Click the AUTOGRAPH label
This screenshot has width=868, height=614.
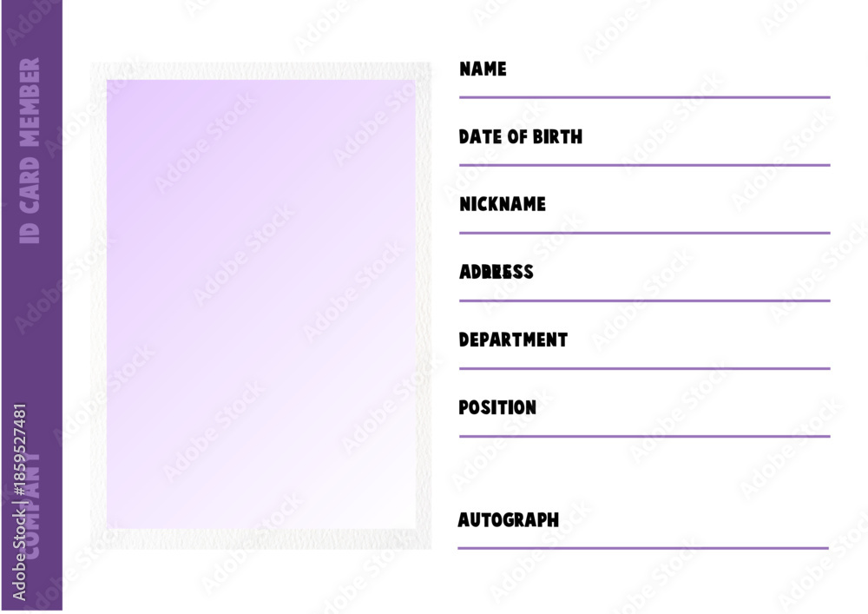pos(508,520)
